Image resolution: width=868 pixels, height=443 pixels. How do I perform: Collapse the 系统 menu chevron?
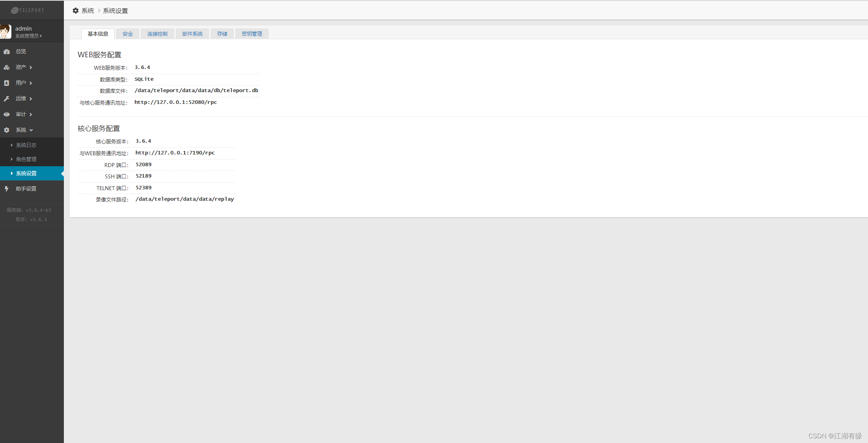(31, 130)
